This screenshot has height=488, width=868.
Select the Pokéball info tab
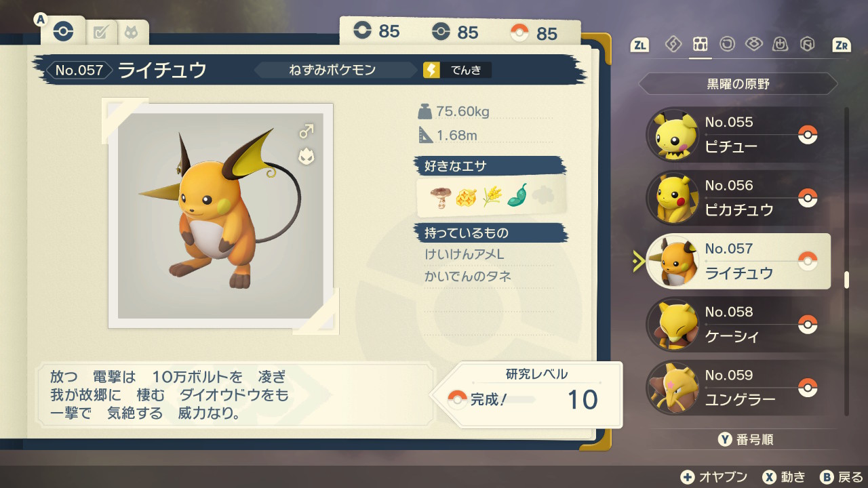[62, 31]
